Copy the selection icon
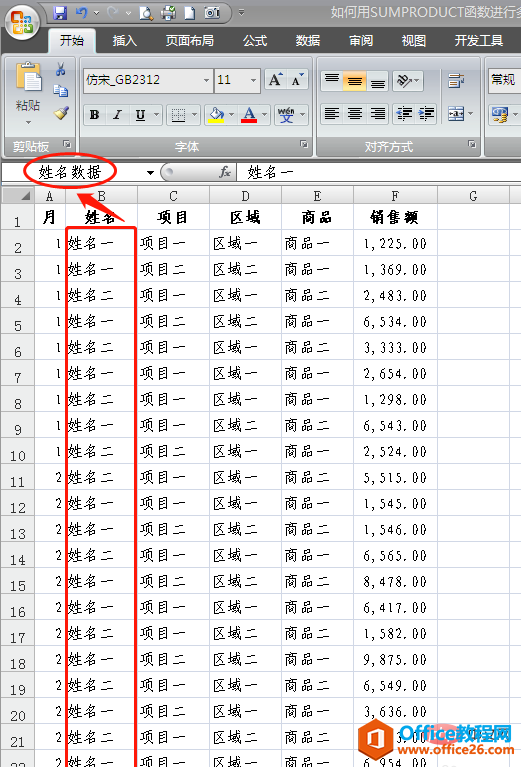Viewport: 521px width, 767px height. click(61, 91)
